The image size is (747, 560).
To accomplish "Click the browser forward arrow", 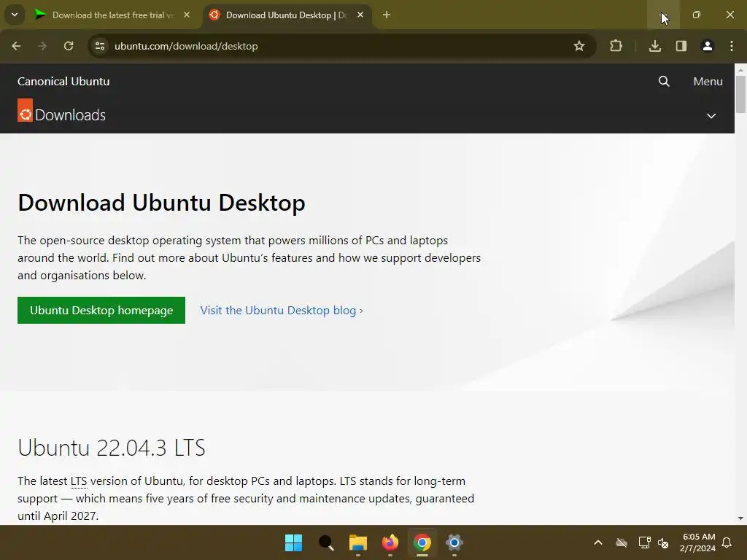I will [x=42, y=46].
